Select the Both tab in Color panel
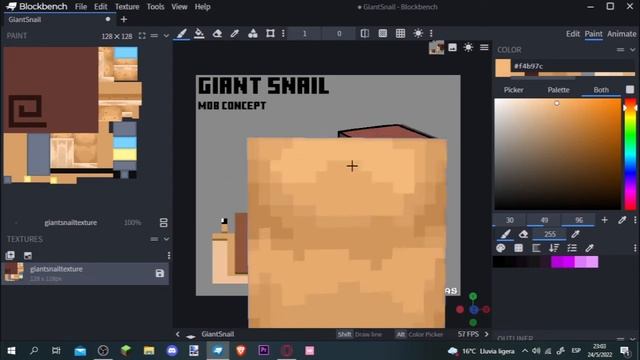The height and width of the screenshot is (360, 640). (x=601, y=90)
